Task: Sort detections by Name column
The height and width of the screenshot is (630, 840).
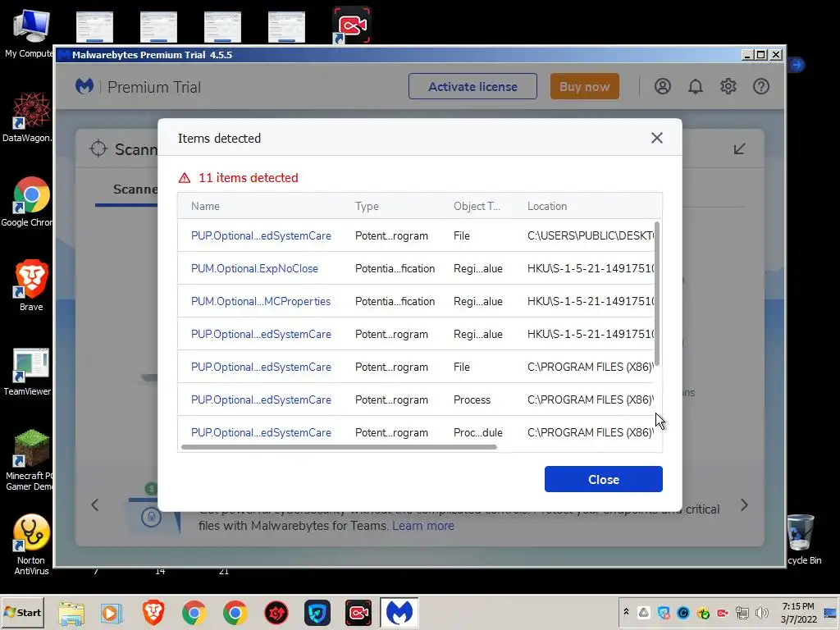Action: 205,206
